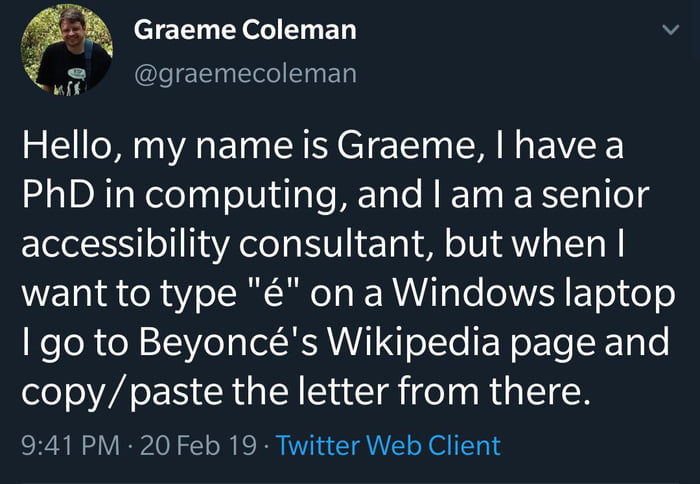Click the 20 Feb 19 date
The height and width of the screenshot is (484, 700).
(x=200, y=444)
